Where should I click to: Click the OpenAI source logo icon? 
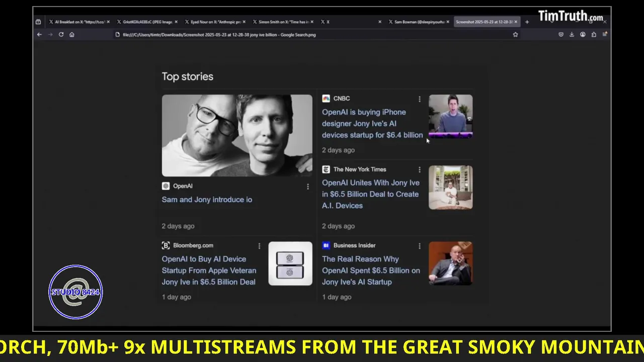tap(166, 186)
